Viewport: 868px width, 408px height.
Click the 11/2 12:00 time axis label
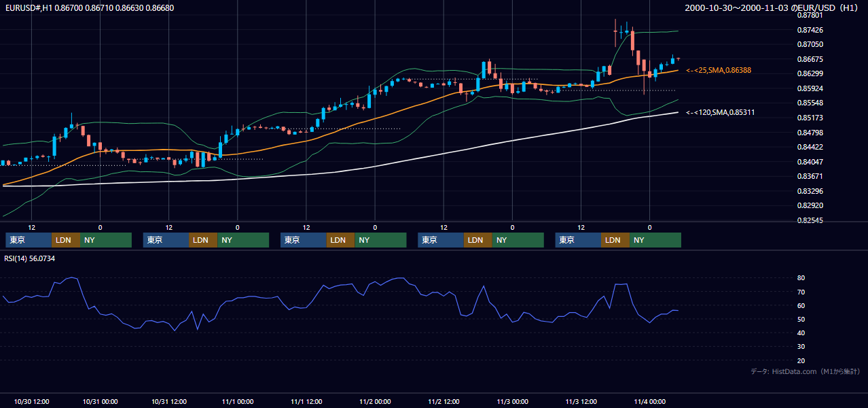[444, 401]
